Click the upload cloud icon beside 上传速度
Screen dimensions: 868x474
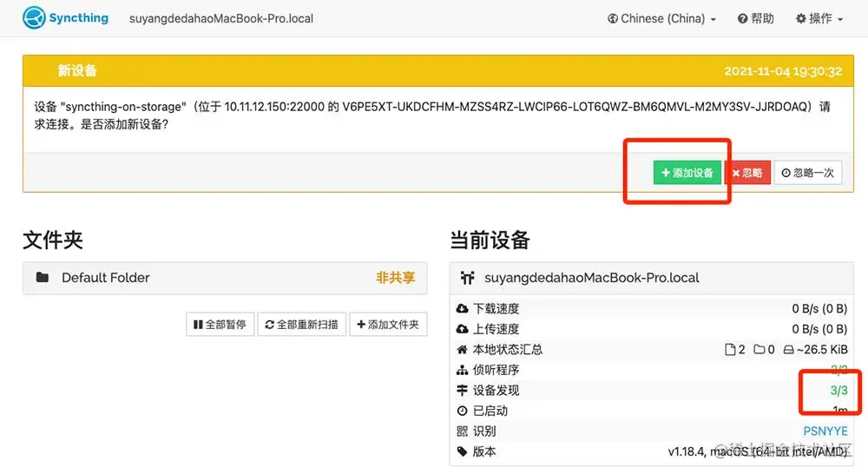pos(462,329)
